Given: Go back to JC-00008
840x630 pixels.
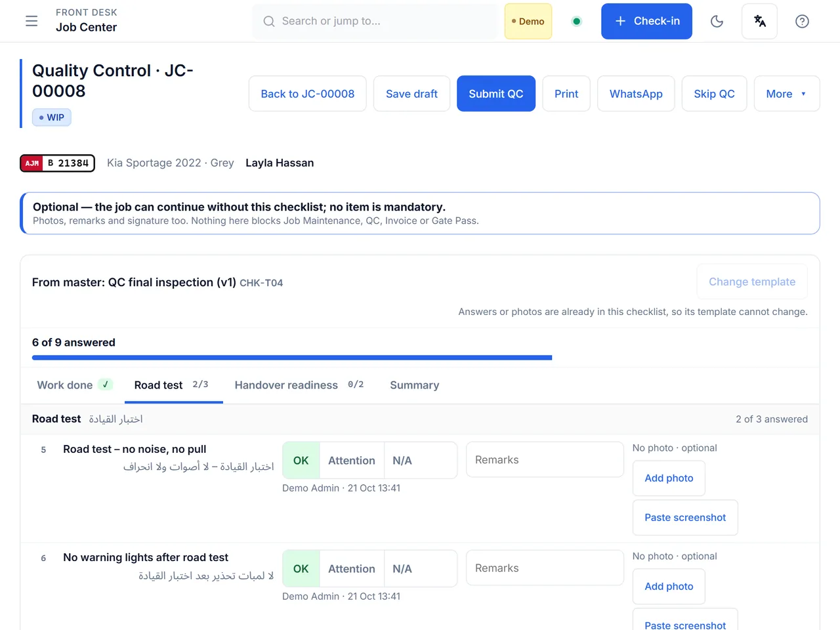Looking at the screenshot, I should coord(308,94).
